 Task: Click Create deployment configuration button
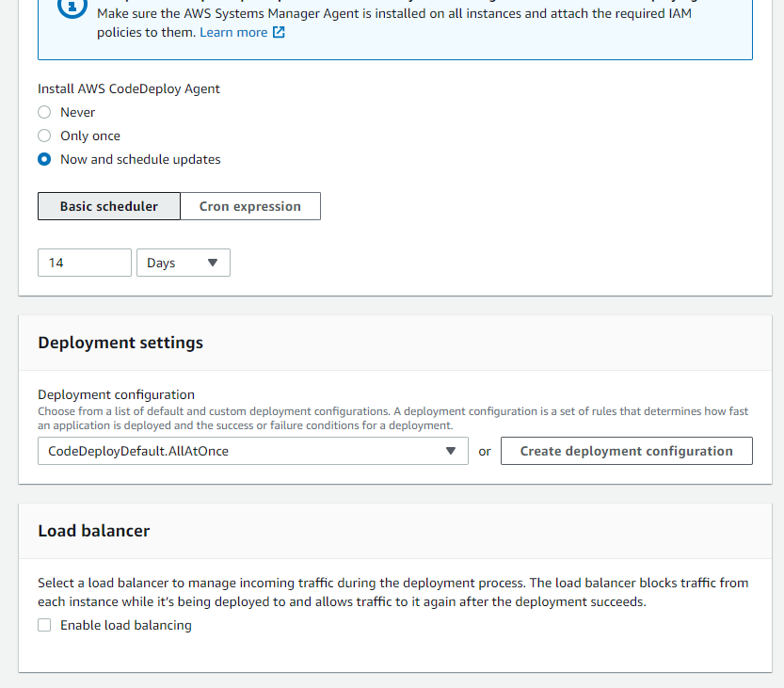point(627,451)
